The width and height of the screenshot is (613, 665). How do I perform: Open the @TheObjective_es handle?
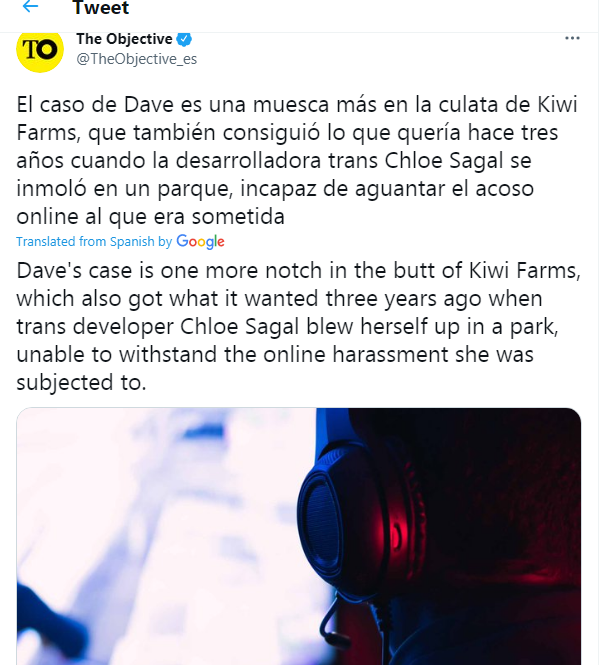pos(137,59)
